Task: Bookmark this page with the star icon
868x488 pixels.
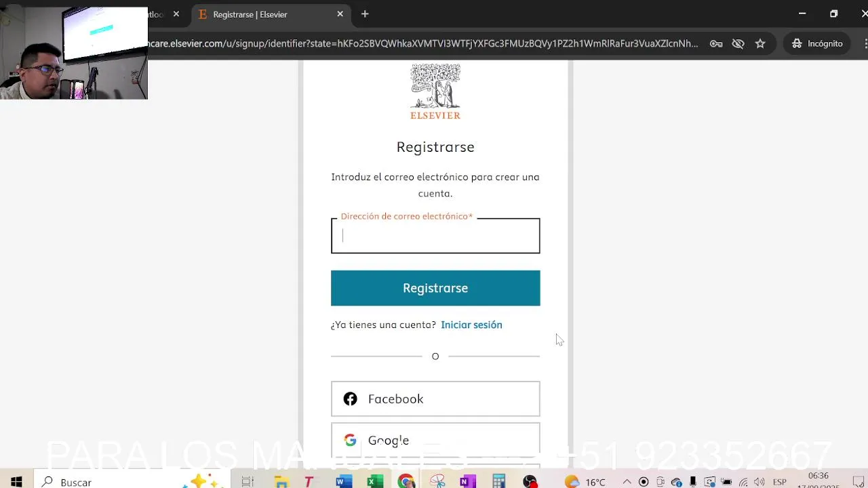Action: (760, 43)
